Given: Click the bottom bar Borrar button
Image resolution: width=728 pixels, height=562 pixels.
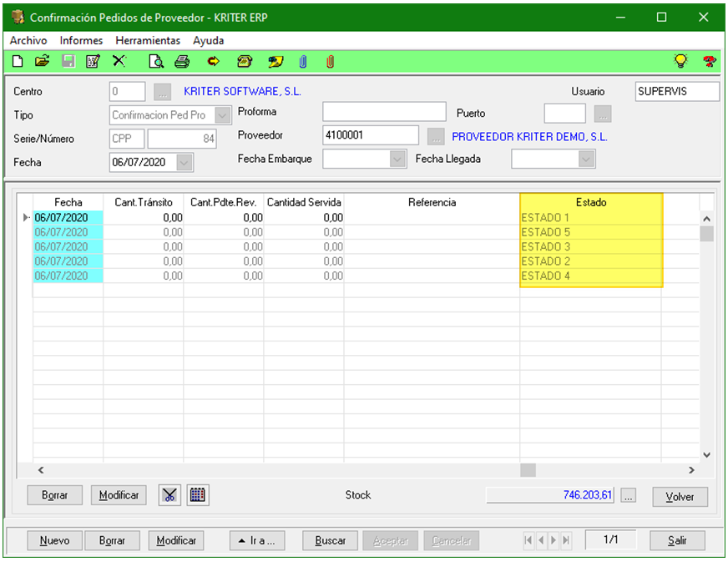Looking at the screenshot, I should point(113,540).
